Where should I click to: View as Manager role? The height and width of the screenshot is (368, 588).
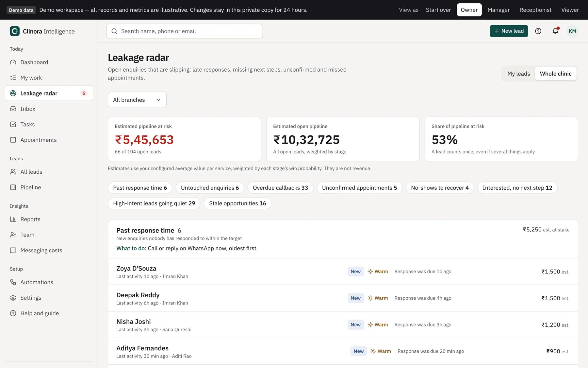tap(498, 10)
